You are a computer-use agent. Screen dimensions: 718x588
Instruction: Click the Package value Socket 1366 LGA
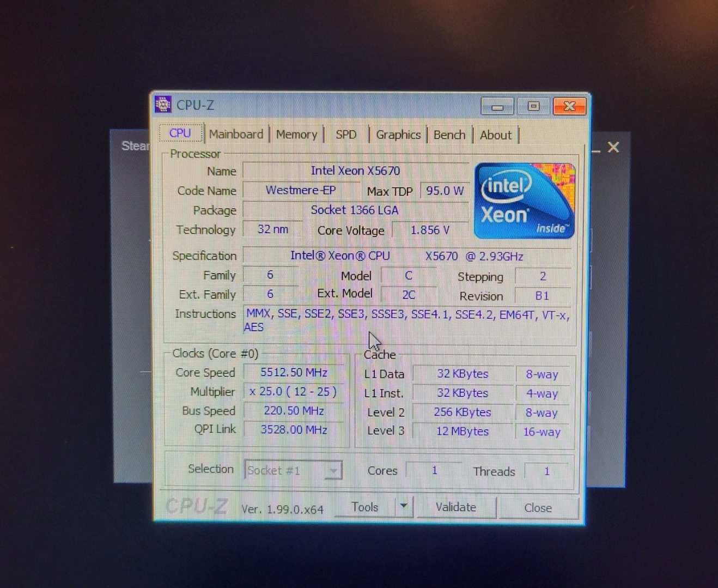point(356,210)
